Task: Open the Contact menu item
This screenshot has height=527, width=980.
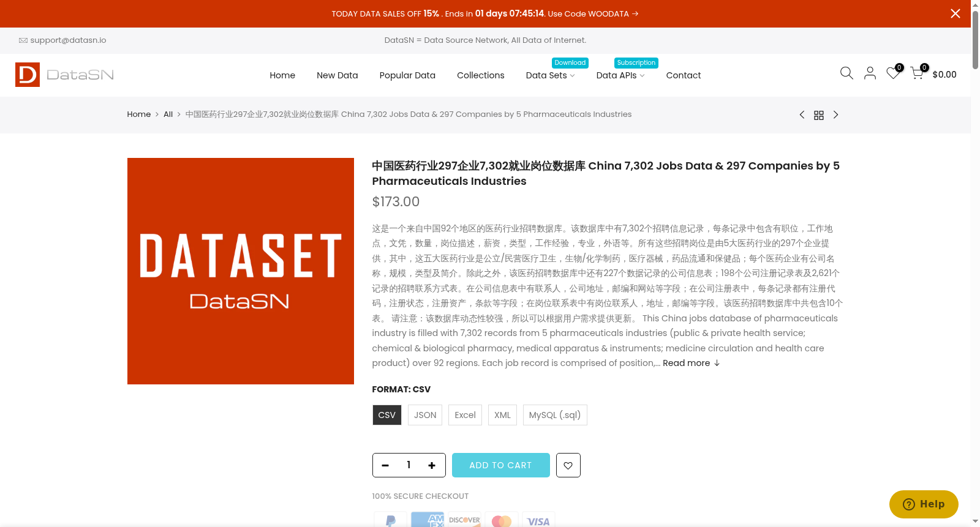Action: 684,75
